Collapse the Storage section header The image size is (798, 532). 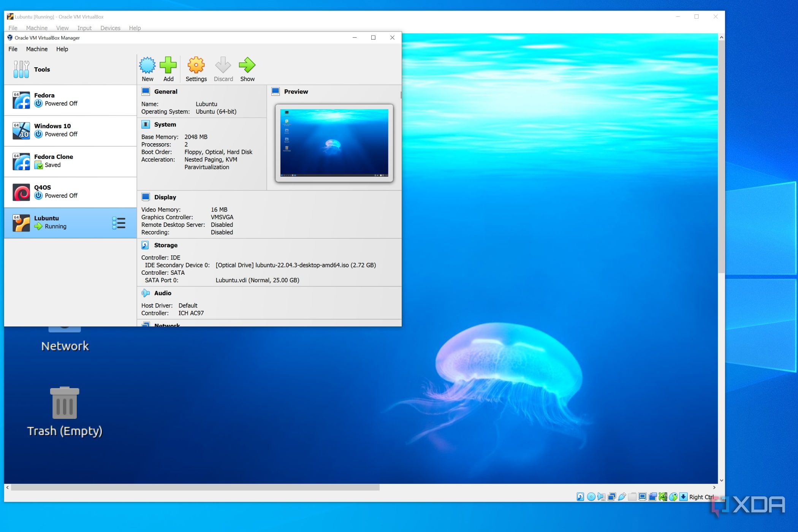166,245
